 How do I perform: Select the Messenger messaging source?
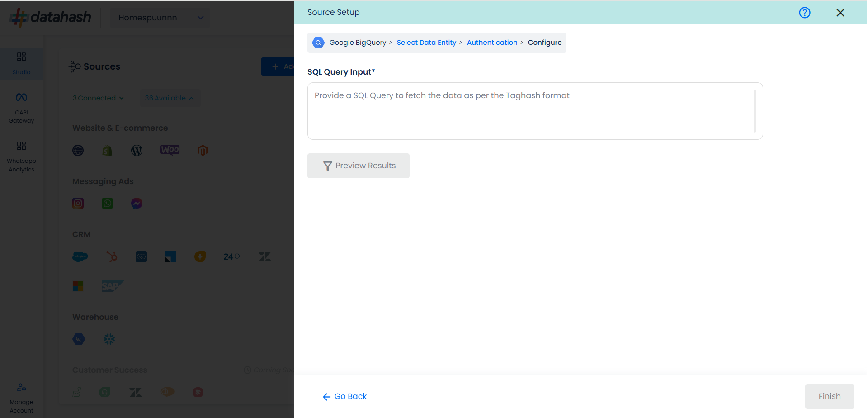coord(137,204)
